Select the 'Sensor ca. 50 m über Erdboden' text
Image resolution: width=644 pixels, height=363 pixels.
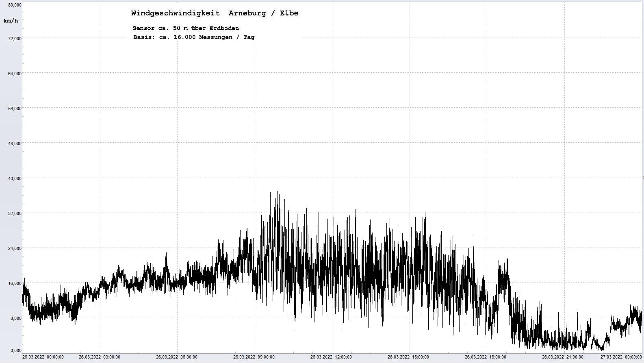186,28
